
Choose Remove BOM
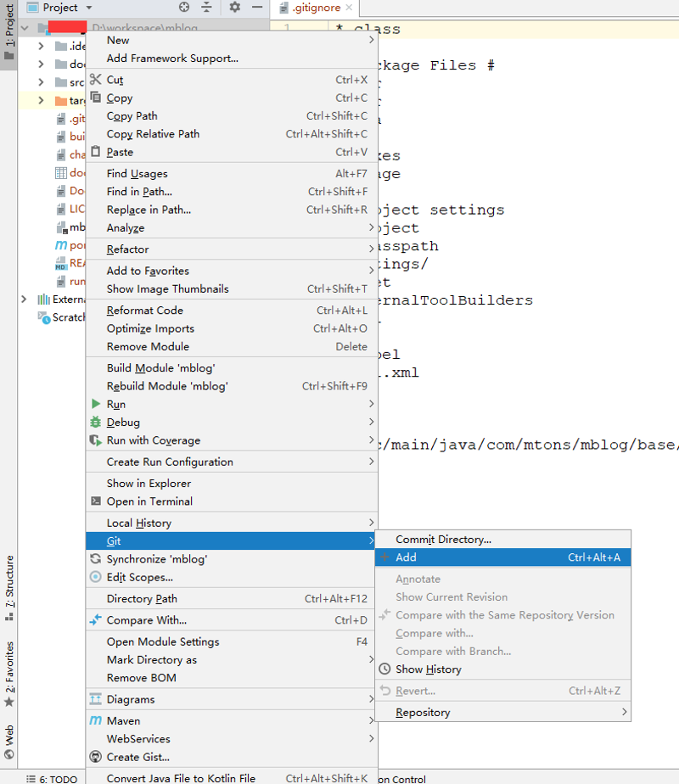pos(232,677)
